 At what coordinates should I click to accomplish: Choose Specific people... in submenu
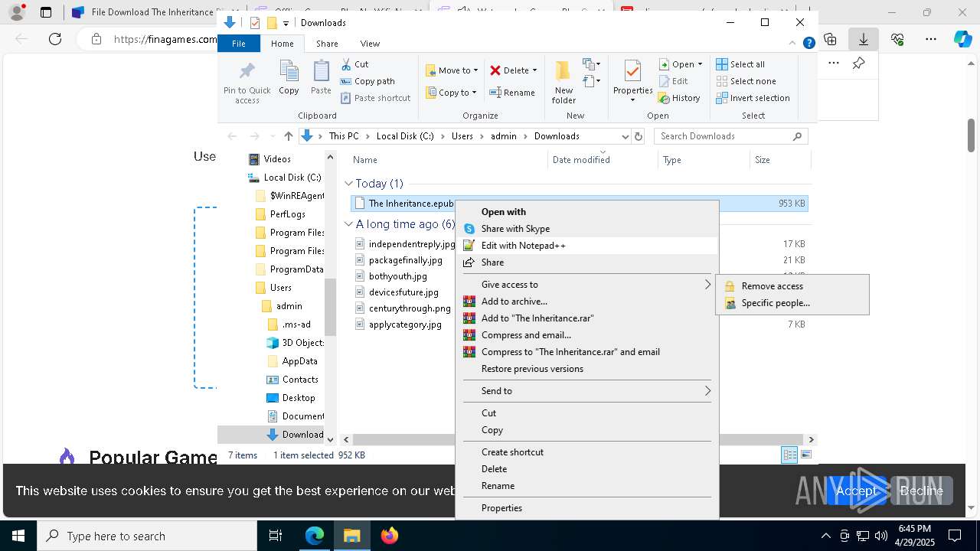click(x=792, y=303)
